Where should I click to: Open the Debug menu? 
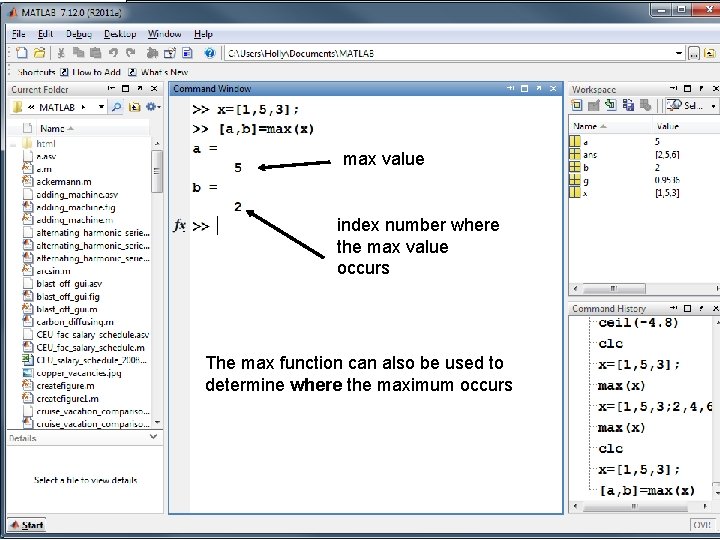pos(79,34)
